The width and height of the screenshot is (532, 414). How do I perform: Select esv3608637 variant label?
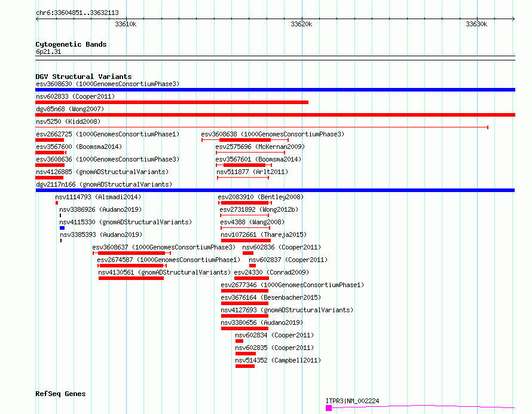pyautogui.click(x=164, y=247)
